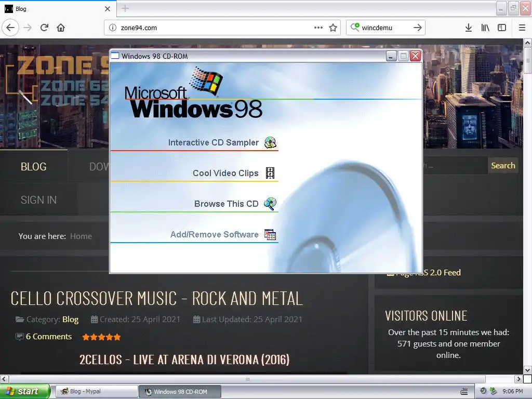This screenshot has width=532, height=399.
Task: Select the Blog browser tab
Action: 58,9
